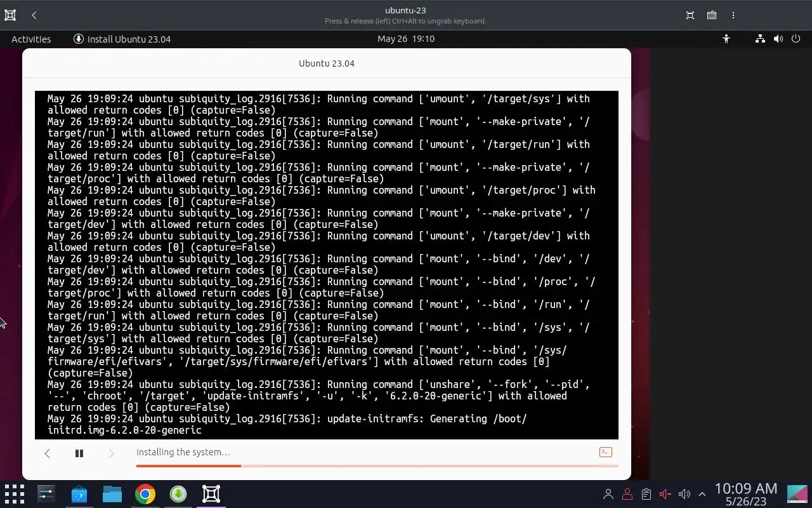This screenshot has height=508, width=812.
Task: Click the Ubuntu 23.04 installer window title
Action: (x=327, y=63)
